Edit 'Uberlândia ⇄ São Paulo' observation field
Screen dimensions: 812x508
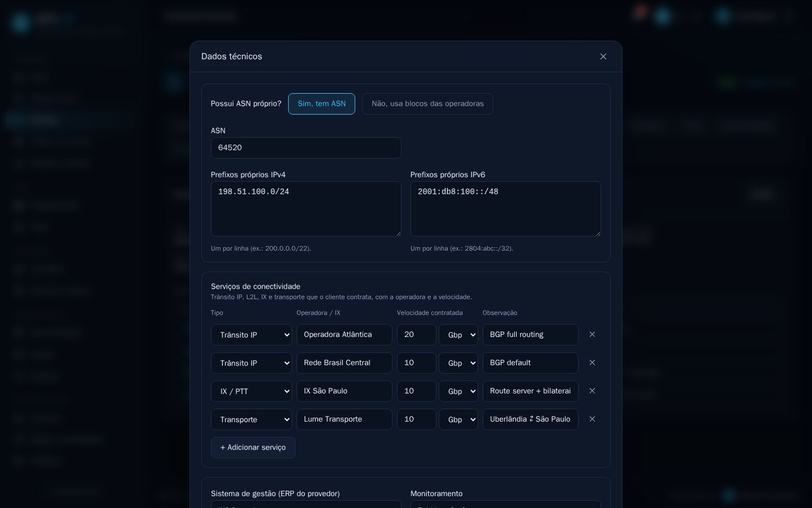[x=531, y=419]
